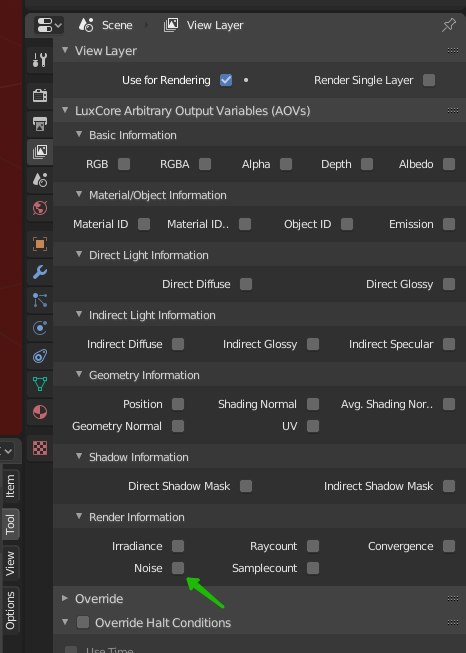Collapse the Material/Object Information subpanel

(x=79, y=194)
